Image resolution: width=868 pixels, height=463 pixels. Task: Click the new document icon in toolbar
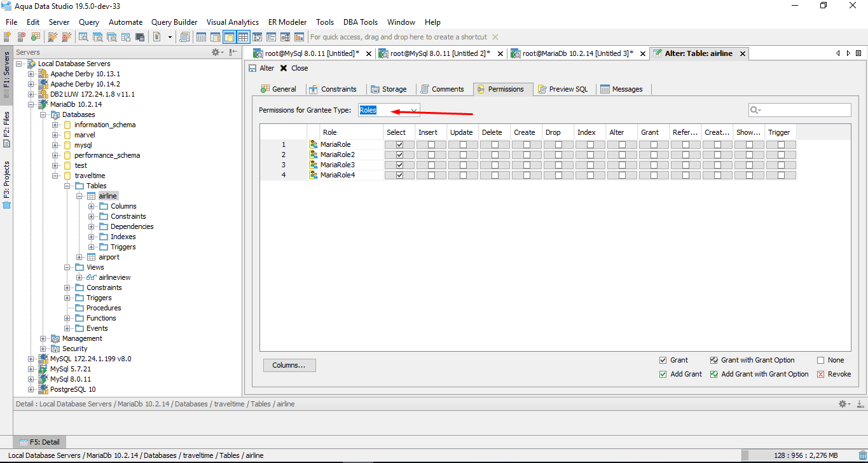point(156,37)
